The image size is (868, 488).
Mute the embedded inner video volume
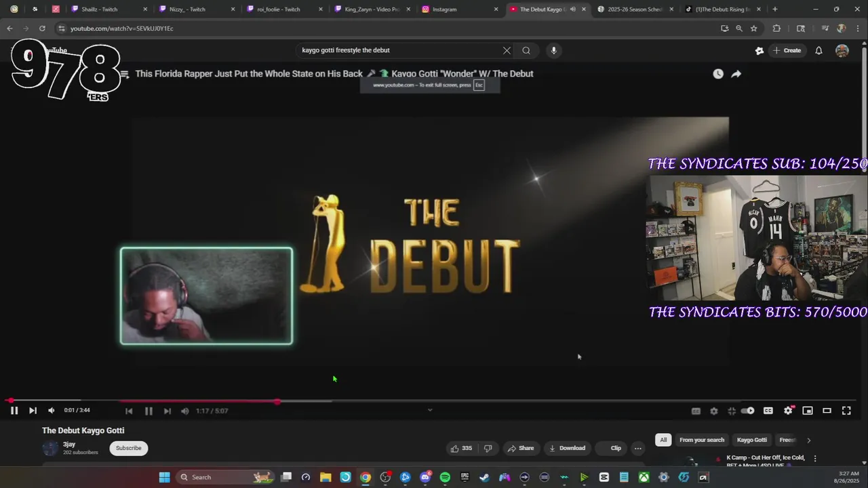tap(185, 411)
